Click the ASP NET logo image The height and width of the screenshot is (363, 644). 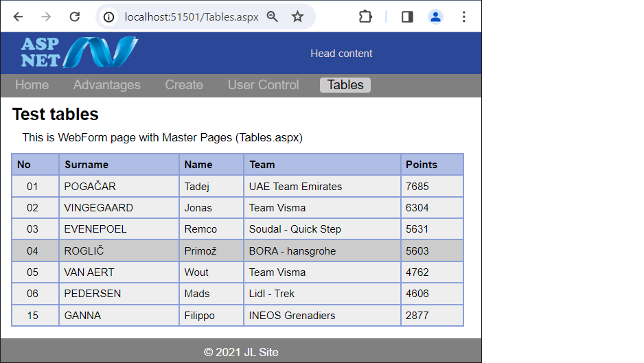point(79,52)
